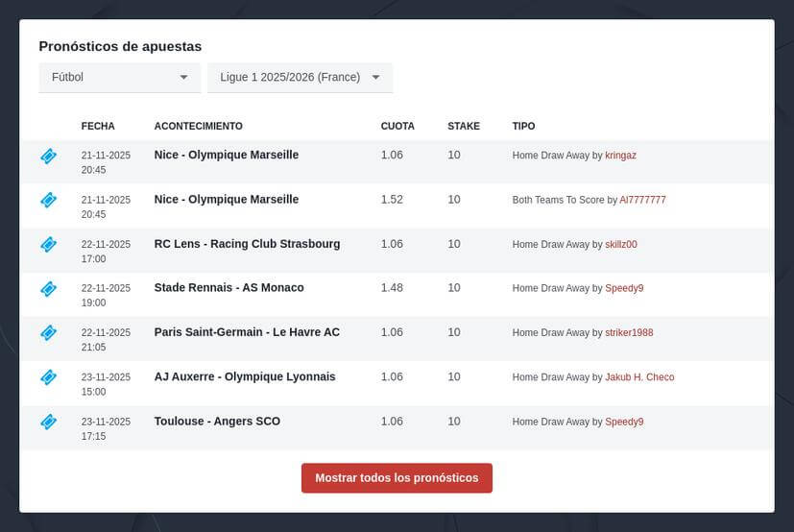
Task: Open striker1988 tipster link
Action: tap(629, 333)
